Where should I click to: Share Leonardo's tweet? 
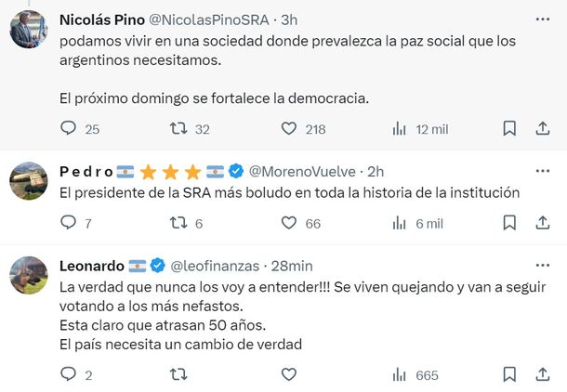coord(543,374)
